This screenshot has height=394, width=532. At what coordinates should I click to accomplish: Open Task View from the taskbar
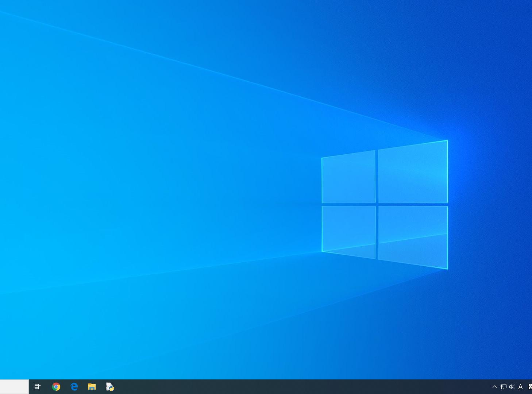coord(38,387)
